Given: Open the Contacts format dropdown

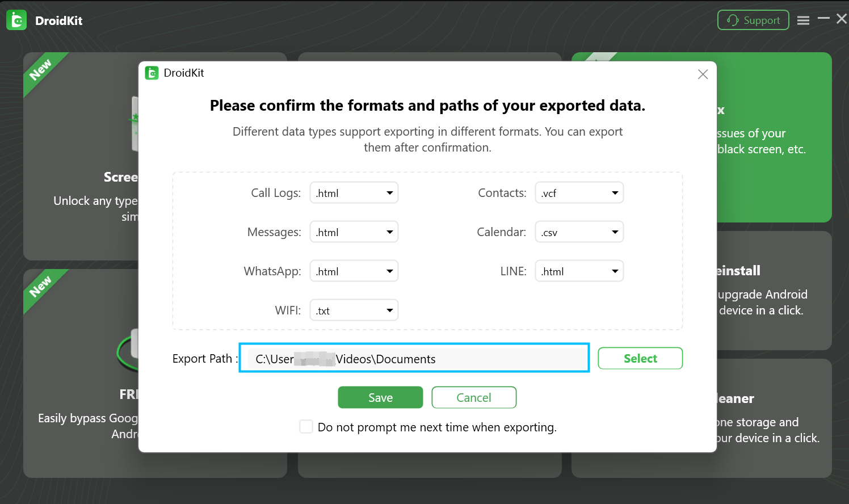Looking at the screenshot, I should [x=579, y=192].
